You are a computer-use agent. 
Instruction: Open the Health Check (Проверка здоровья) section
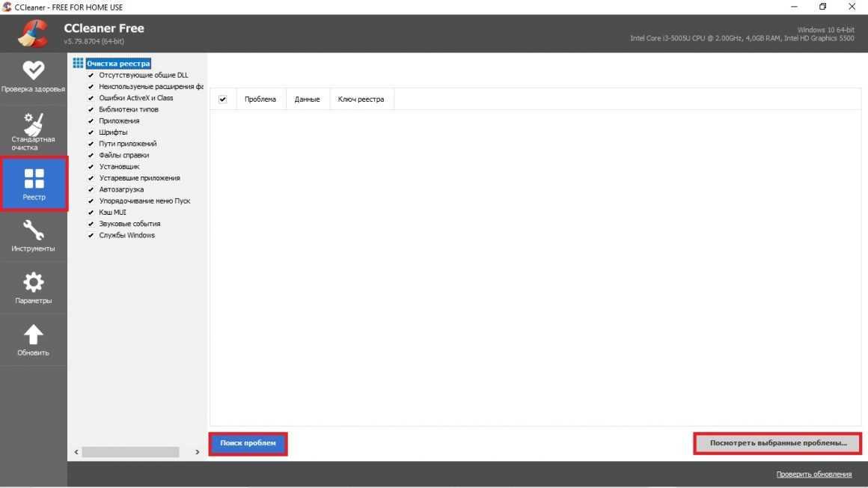coord(33,76)
